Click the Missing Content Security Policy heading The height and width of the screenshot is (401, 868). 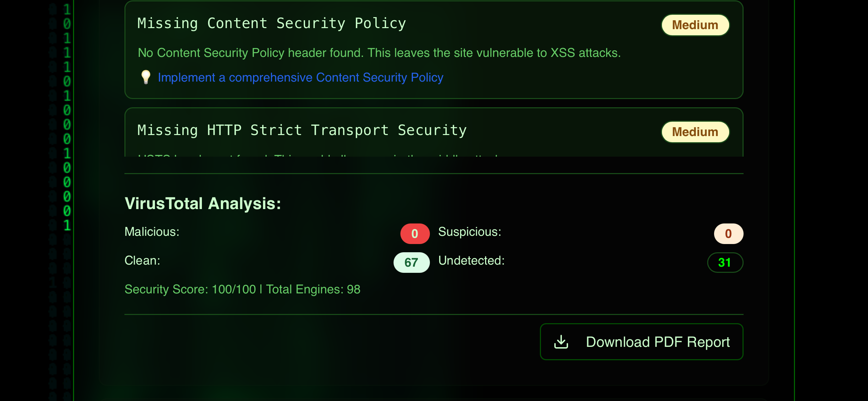pyautogui.click(x=272, y=23)
